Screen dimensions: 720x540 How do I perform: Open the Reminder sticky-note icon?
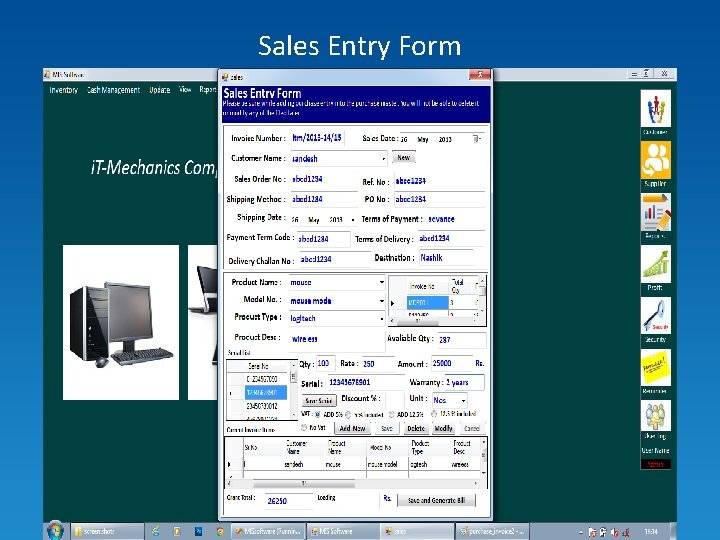(x=656, y=367)
